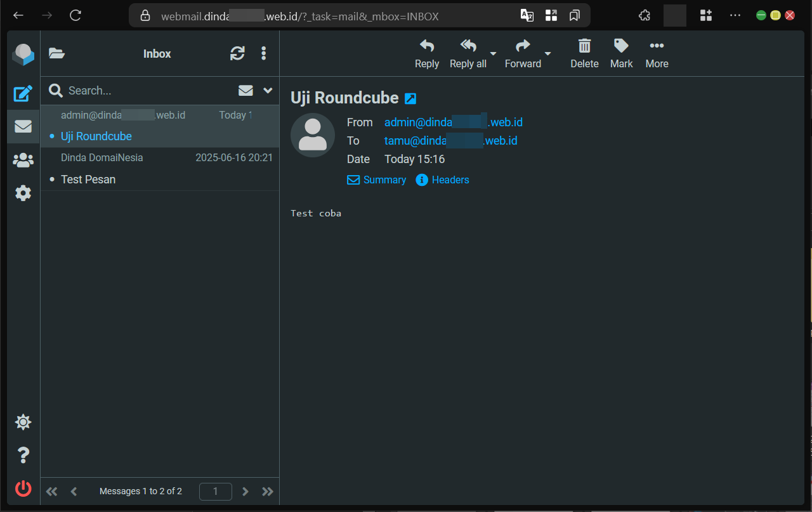
Task: Expand search options chevron
Action: pyautogui.click(x=268, y=91)
